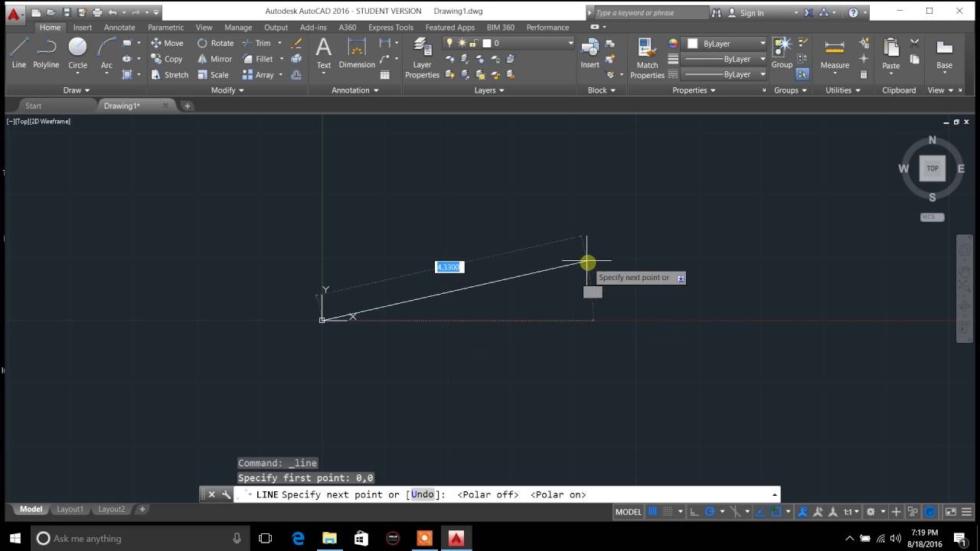Select the Polyline tool
Image resolution: width=980 pixels, height=551 pixels.
[46, 54]
